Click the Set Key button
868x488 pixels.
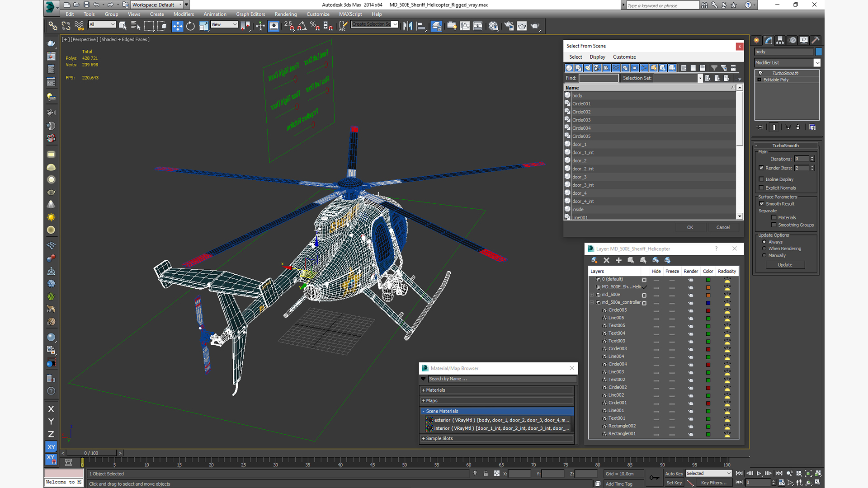coord(674,483)
